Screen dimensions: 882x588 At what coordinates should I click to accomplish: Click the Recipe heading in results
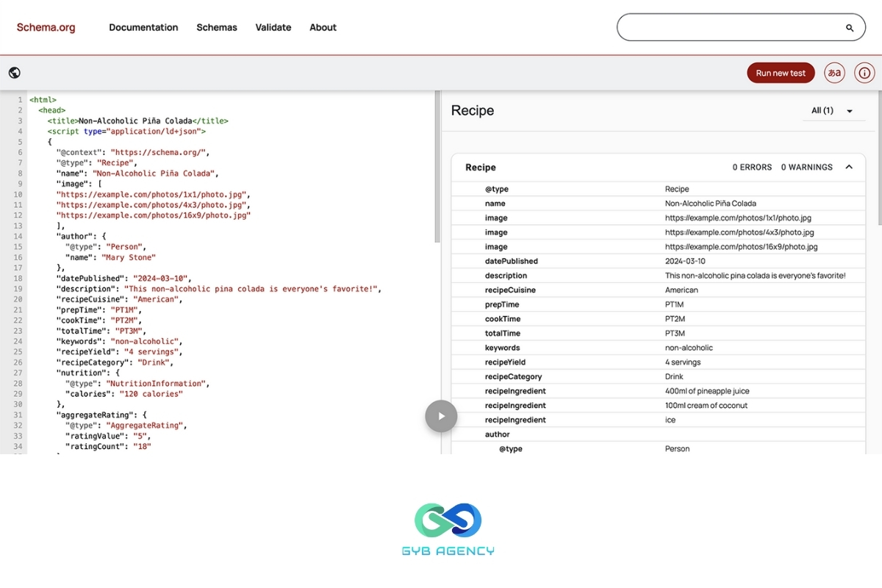click(473, 110)
